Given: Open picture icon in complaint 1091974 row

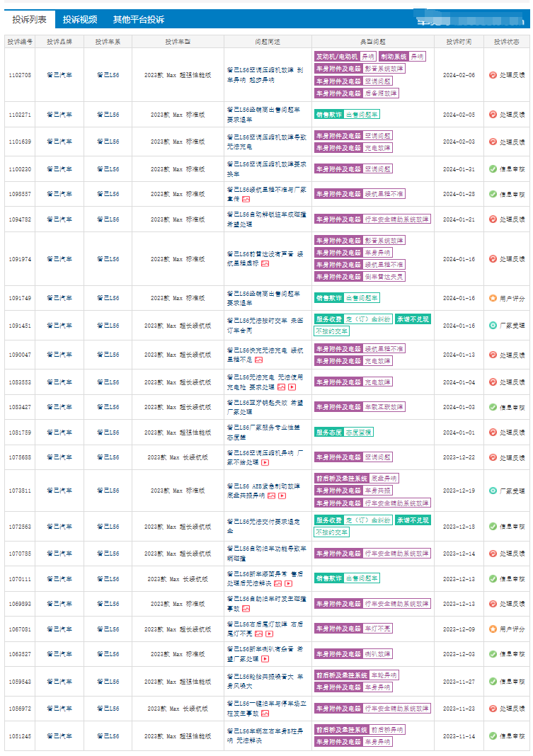Looking at the screenshot, I should (x=265, y=263).
